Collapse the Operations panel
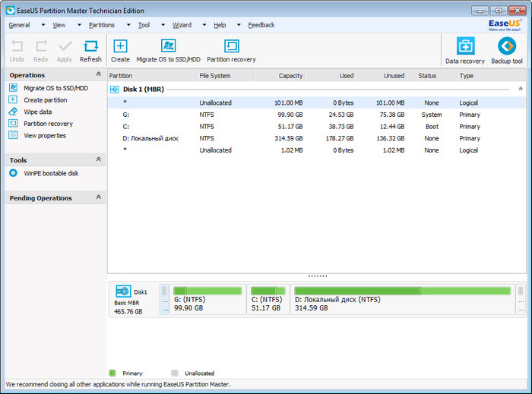The width and height of the screenshot is (532, 394). click(x=98, y=74)
